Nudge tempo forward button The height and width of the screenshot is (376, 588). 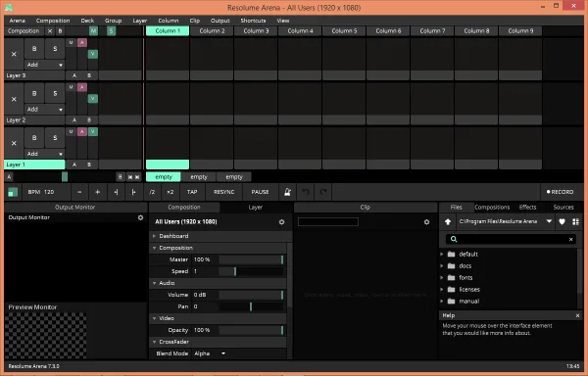tap(133, 192)
